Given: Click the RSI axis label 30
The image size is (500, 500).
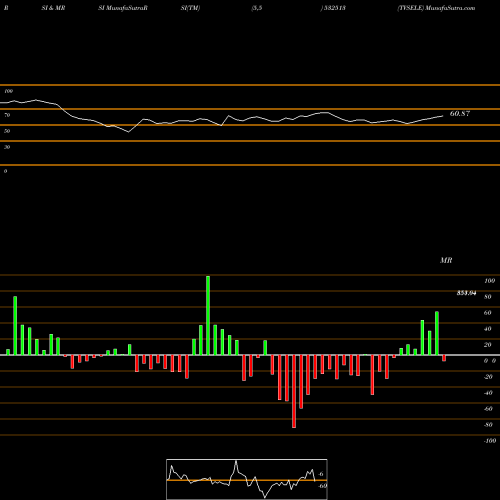Looking at the screenshot, I should click(x=7, y=147).
